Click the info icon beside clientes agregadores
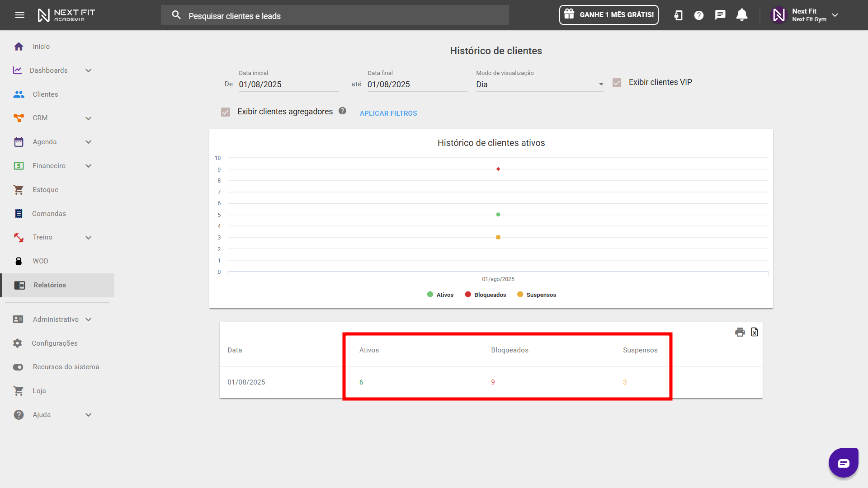 pyautogui.click(x=342, y=111)
